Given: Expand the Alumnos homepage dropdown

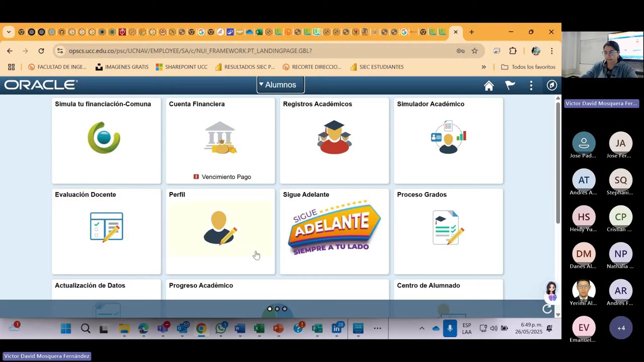Looking at the screenshot, I should point(280,85).
